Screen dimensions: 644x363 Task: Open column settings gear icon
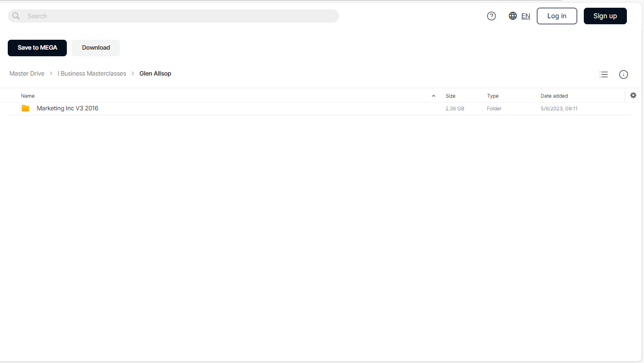[x=633, y=95]
